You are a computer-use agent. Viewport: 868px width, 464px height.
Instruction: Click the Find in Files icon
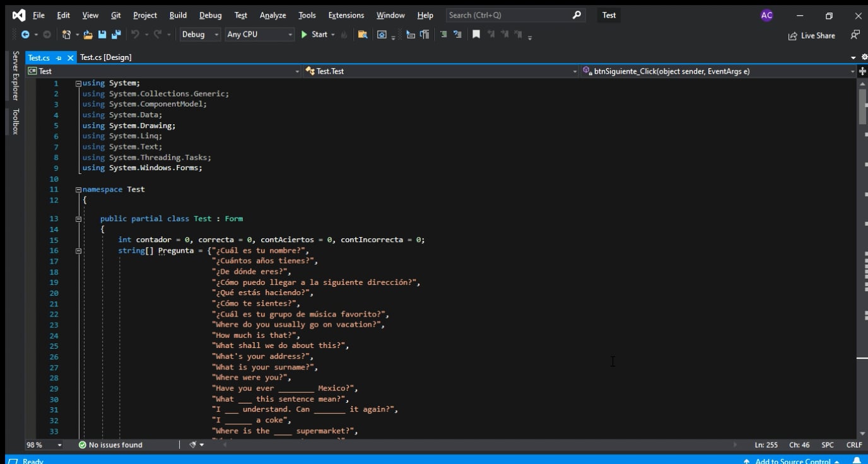(362, 35)
